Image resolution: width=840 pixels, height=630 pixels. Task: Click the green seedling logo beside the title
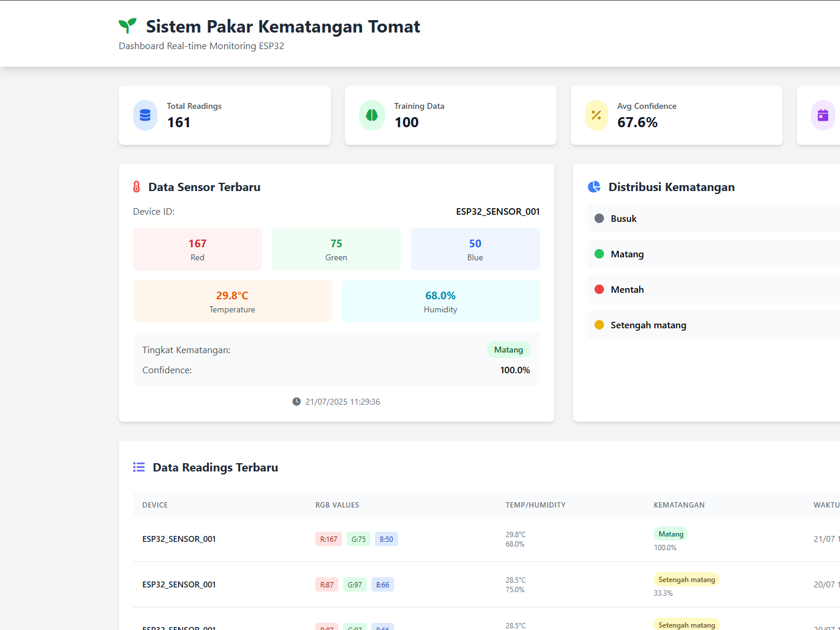127,25
